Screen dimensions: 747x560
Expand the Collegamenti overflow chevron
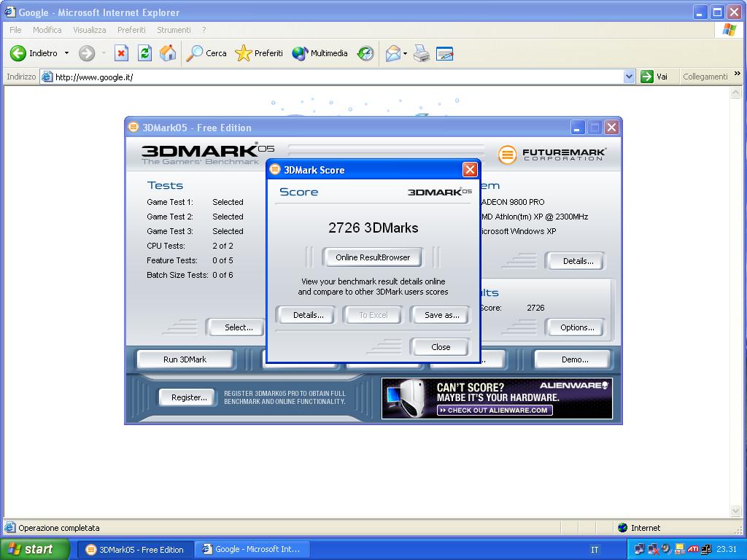(738, 74)
